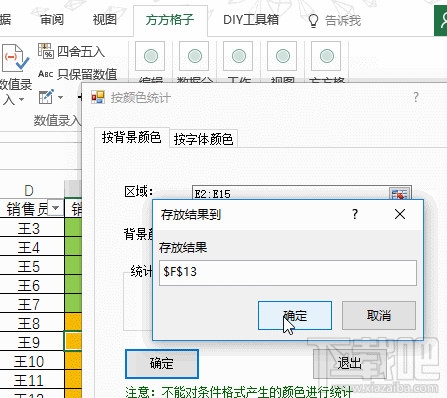
Task: Confirm with 确定 in 存放结果到 dialog
Action: click(x=295, y=315)
